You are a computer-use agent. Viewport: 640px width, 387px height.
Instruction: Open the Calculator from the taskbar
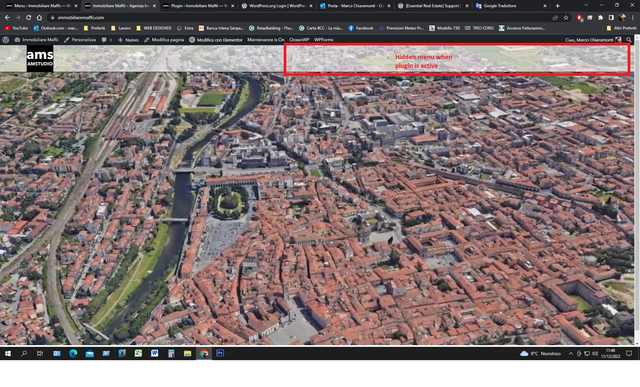(x=171, y=354)
